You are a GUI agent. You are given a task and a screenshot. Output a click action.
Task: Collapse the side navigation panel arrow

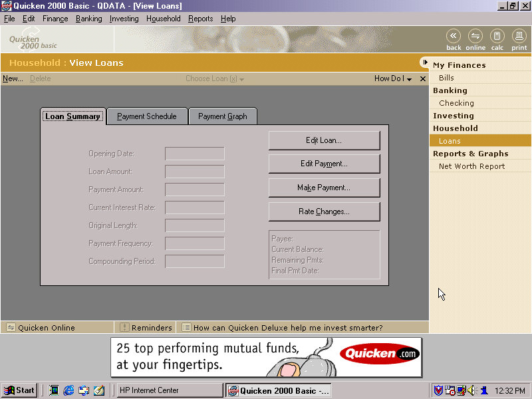[424, 63]
